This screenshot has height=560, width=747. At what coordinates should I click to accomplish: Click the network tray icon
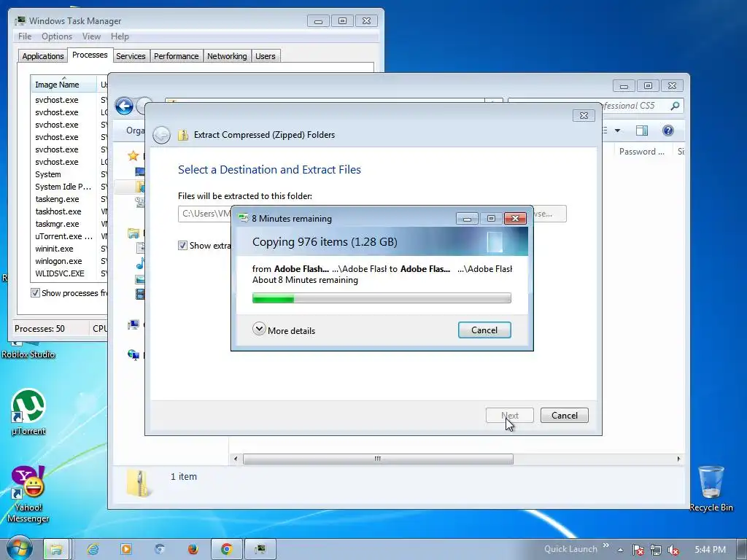pos(656,550)
